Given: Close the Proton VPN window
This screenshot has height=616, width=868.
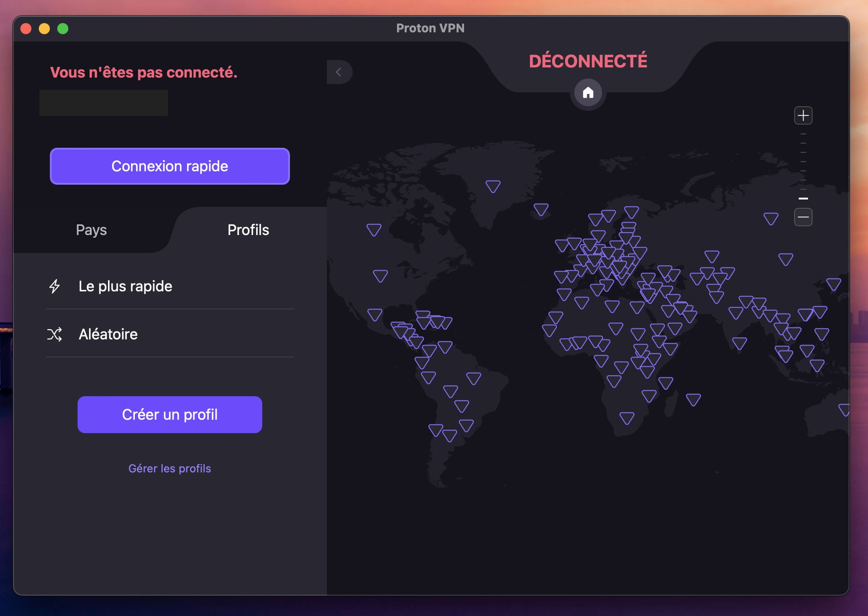Looking at the screenshot, I should (x=26, y=29).
